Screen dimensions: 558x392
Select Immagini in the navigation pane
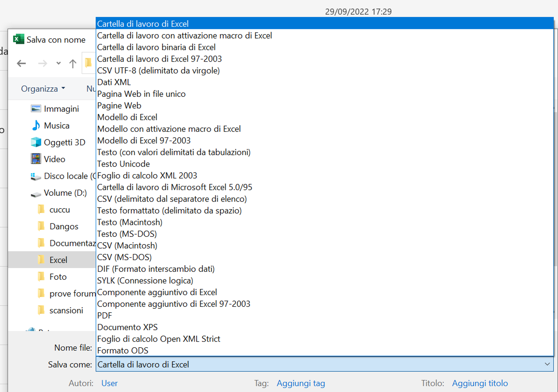coord(61,109)
